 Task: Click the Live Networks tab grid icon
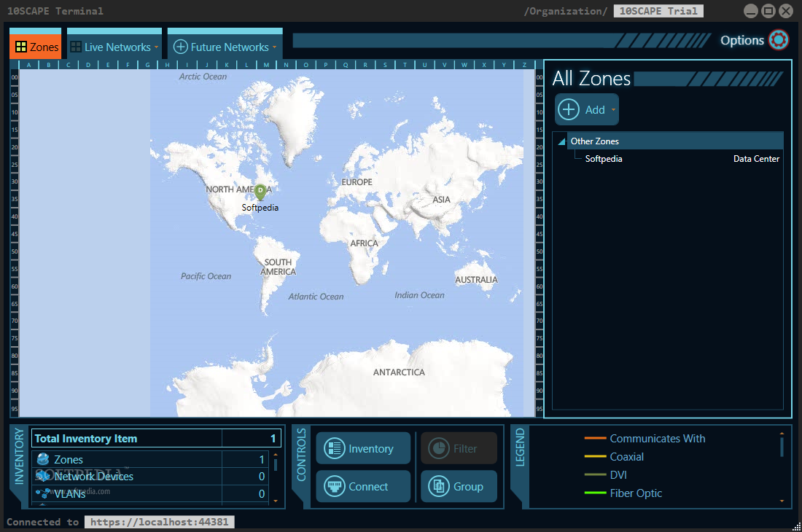76,47
